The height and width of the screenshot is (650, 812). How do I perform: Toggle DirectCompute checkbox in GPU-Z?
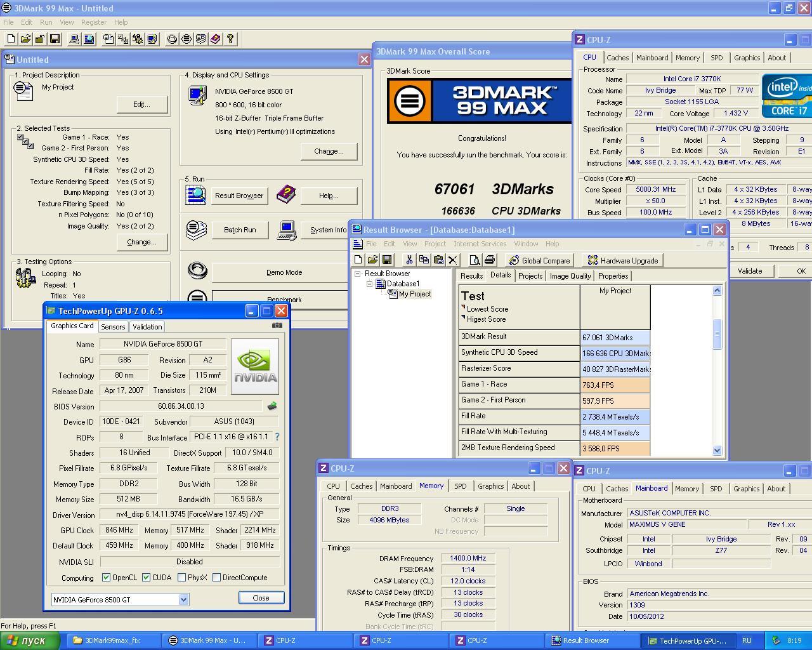[x=217, y=578]
